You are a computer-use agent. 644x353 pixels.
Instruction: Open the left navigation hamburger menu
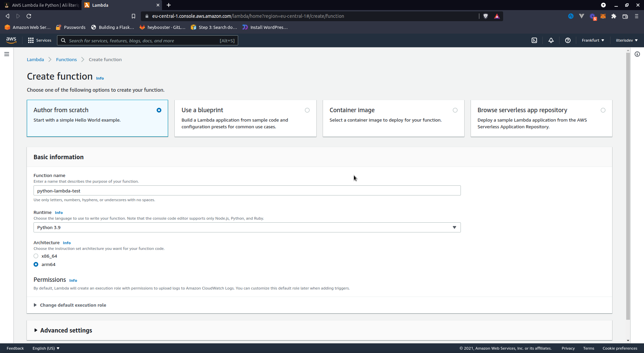[x=7, y=54]
